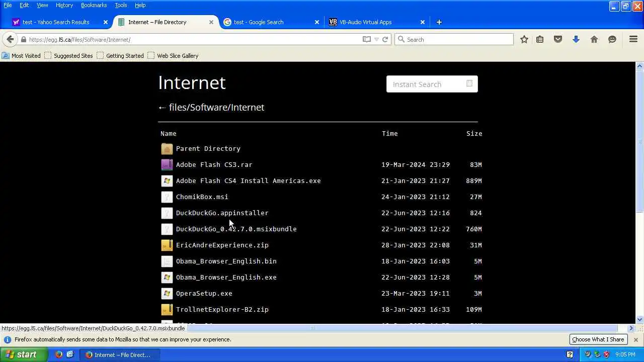
Task: Open the History menu
Action: click(x=64, y=5)
